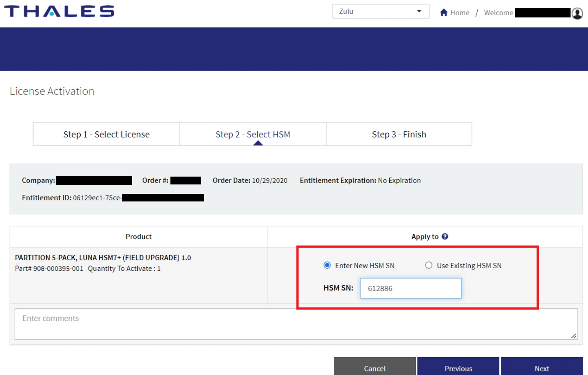Click the Entitlement ID 06129ec1-75ce value
The height and width of the screenshot is (375, 588).
(97, 198)
